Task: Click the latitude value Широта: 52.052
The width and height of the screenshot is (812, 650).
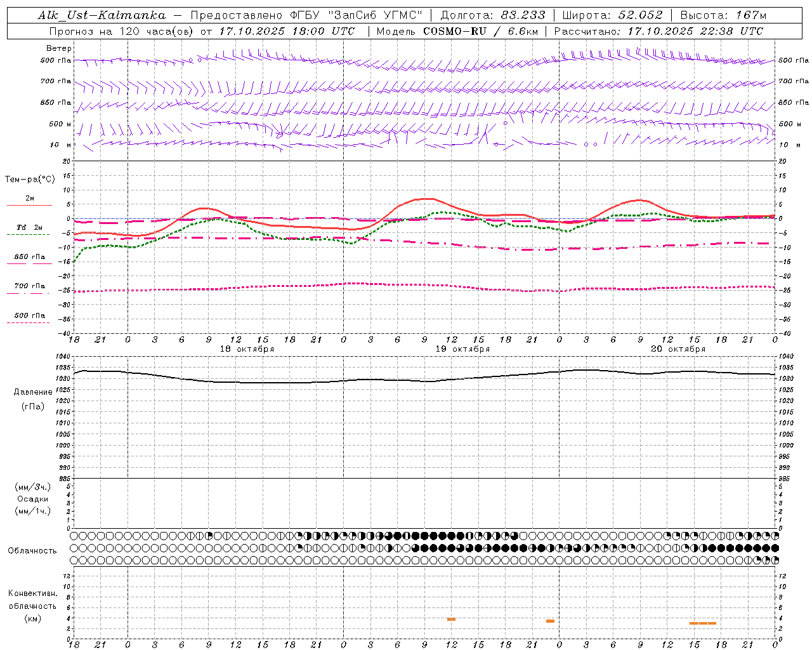Action: click(613, 15)
